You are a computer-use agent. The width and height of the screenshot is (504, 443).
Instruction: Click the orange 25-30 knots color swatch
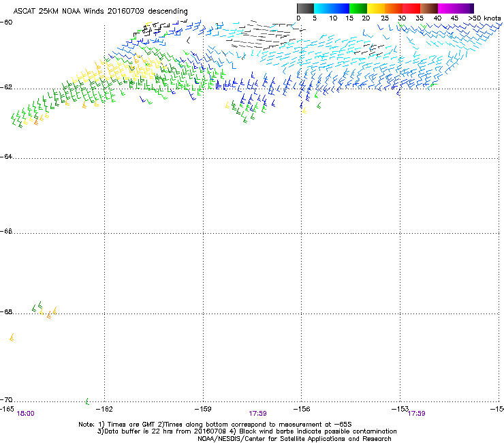[394, 8]
